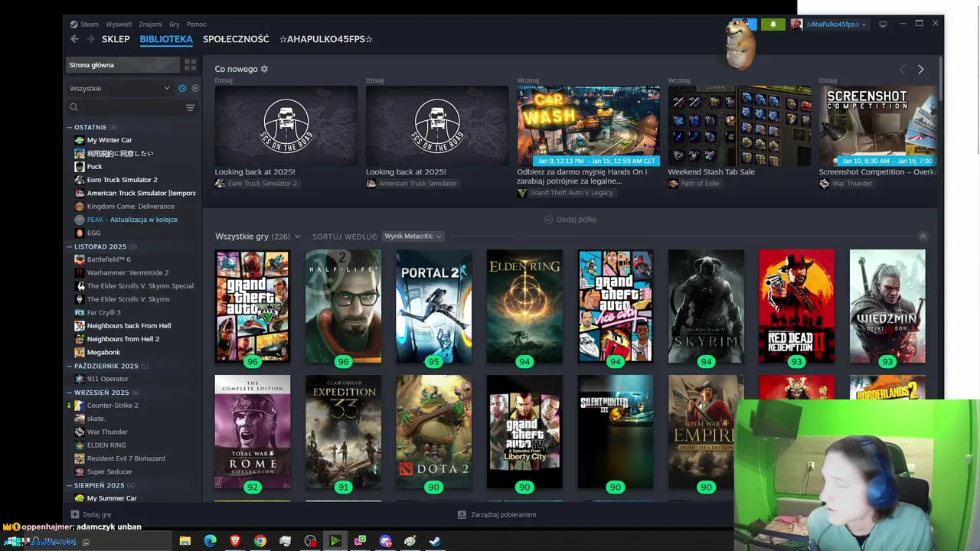Open Steam notifications bell

point(773,24)
